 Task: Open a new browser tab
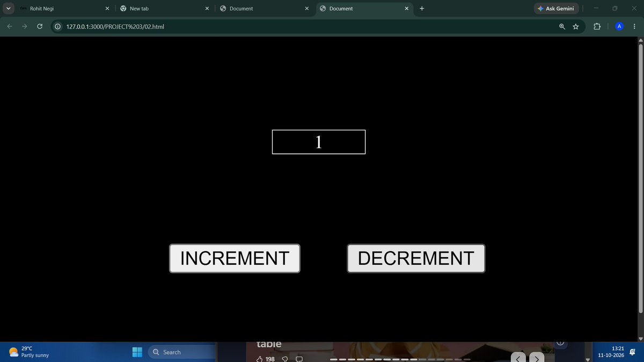tap(422, 9)
